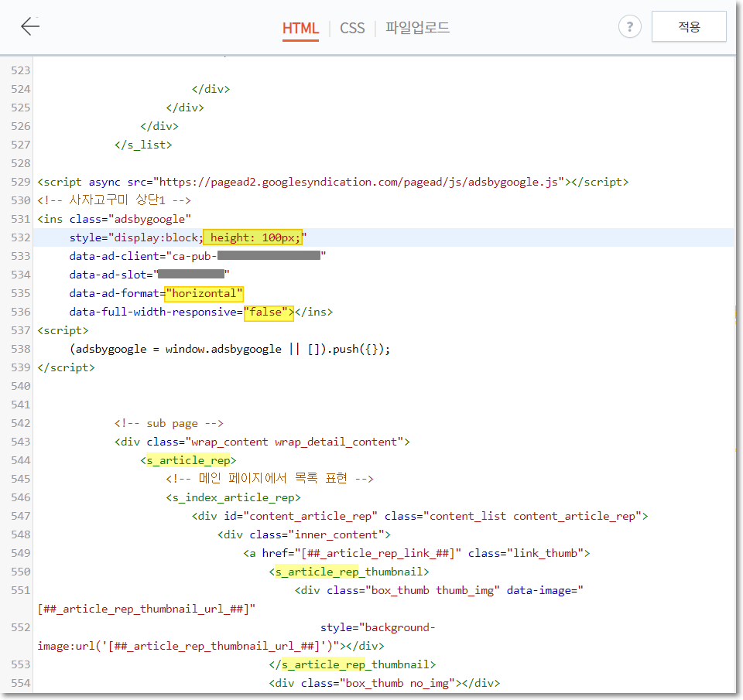
Task: Click the highlighted "horizontal" value
Action: (204, 294)
